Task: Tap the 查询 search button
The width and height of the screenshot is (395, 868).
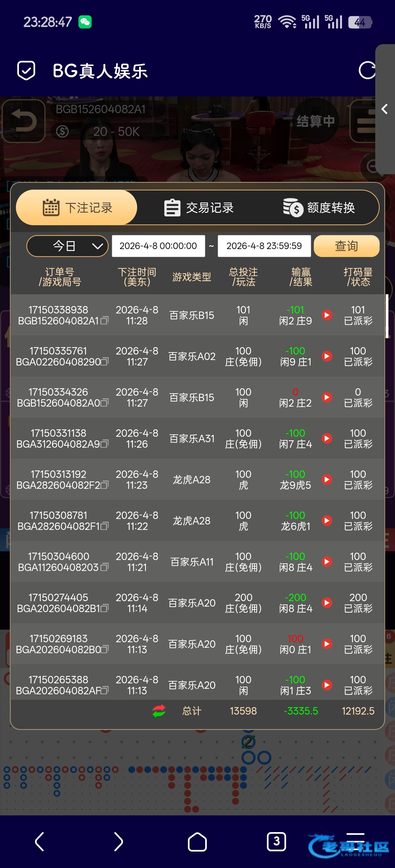Action: point(346,246)
